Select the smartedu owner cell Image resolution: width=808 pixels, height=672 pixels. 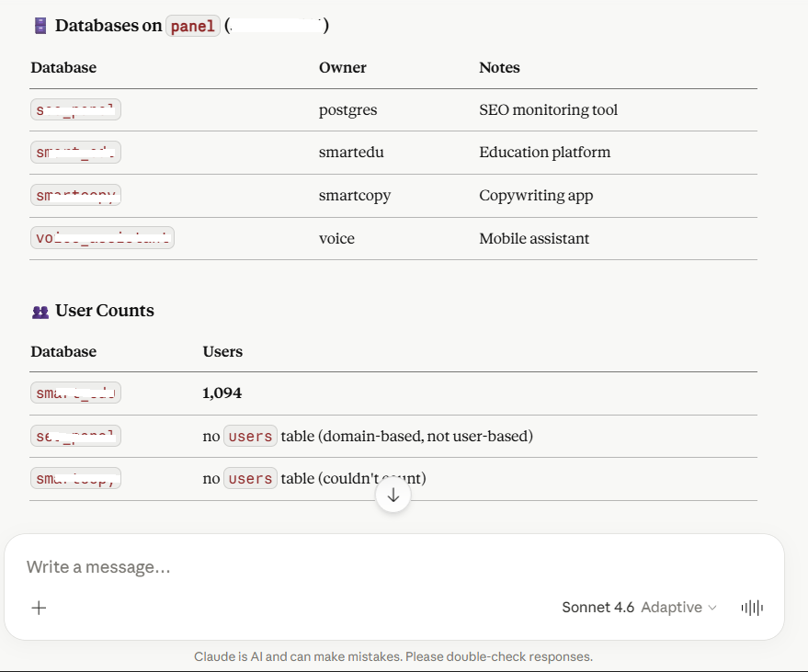351,152
